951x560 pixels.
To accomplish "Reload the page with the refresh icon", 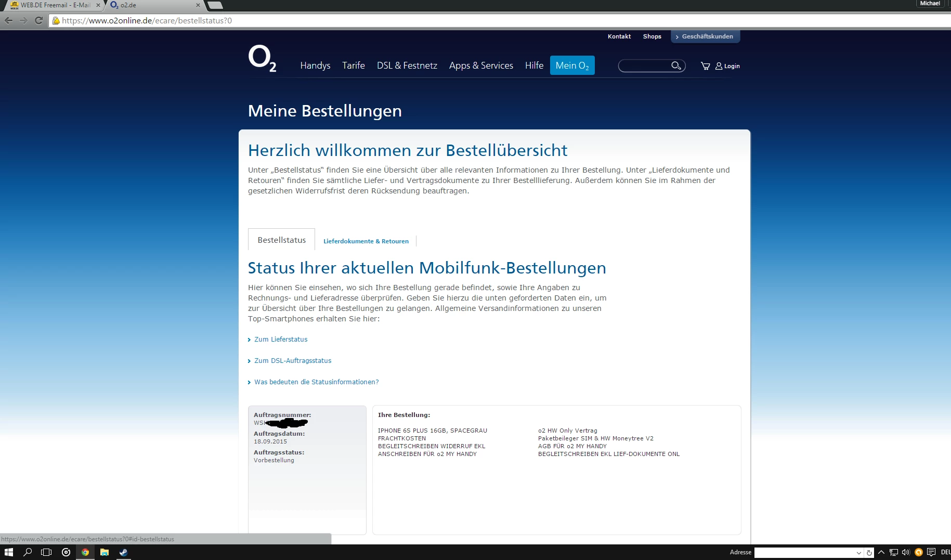I will [x=38, y=21].
